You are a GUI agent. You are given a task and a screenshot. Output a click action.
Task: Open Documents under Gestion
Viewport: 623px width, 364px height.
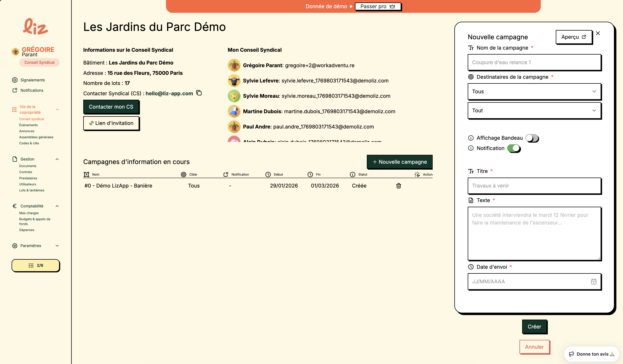pos(28,166)
